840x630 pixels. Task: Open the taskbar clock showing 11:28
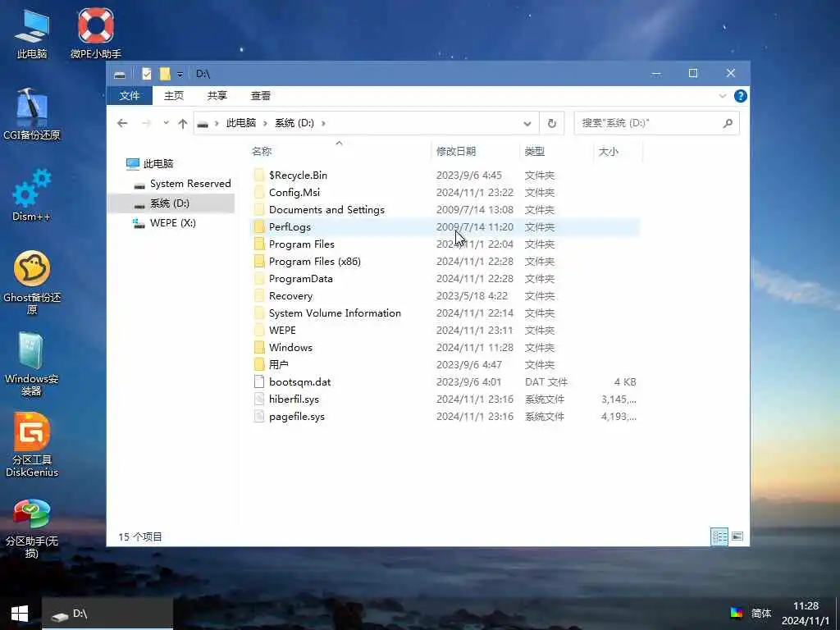(806, 614)
